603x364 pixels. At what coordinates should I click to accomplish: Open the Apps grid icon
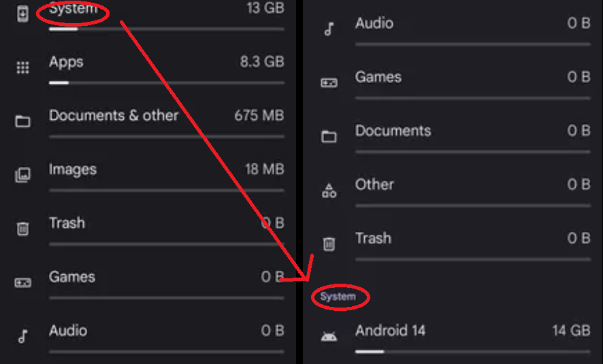tap(22, 67)
